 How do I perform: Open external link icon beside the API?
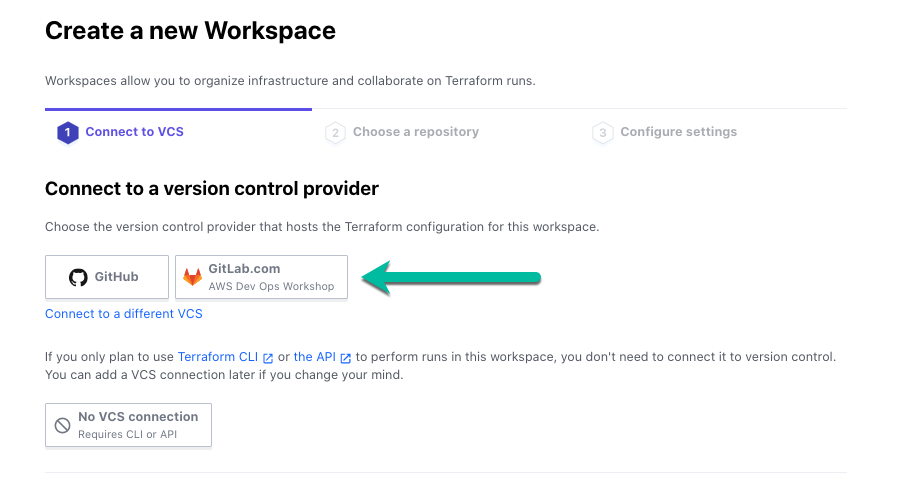[346, 358]
